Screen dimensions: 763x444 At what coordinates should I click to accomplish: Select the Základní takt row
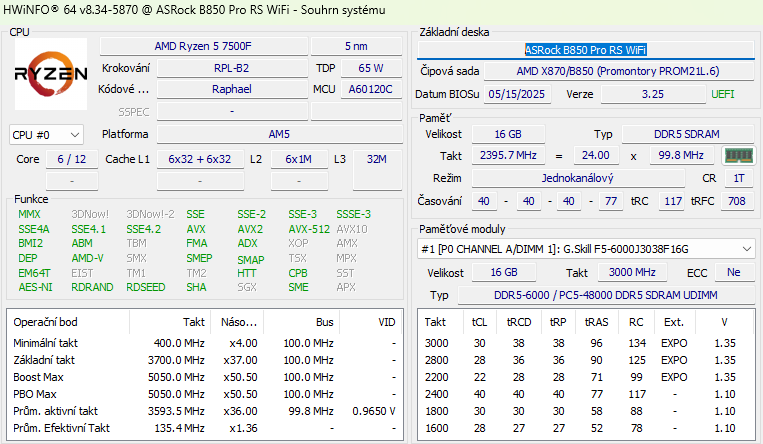pos(205,360)
